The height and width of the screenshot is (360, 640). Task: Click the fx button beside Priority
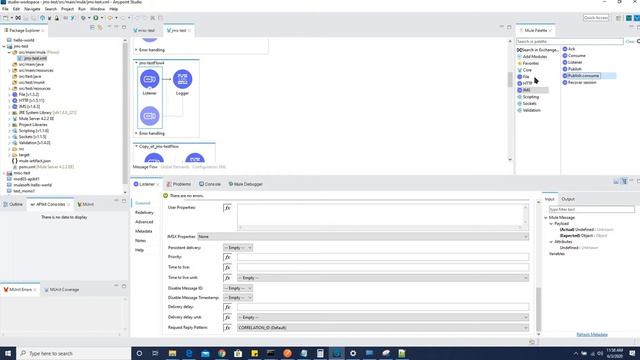point(227,257)
